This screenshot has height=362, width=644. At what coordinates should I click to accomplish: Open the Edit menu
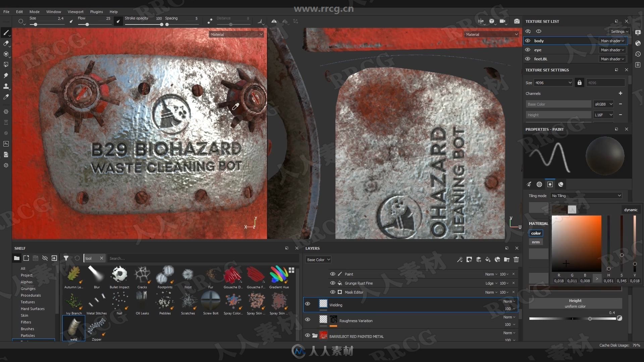19,11
